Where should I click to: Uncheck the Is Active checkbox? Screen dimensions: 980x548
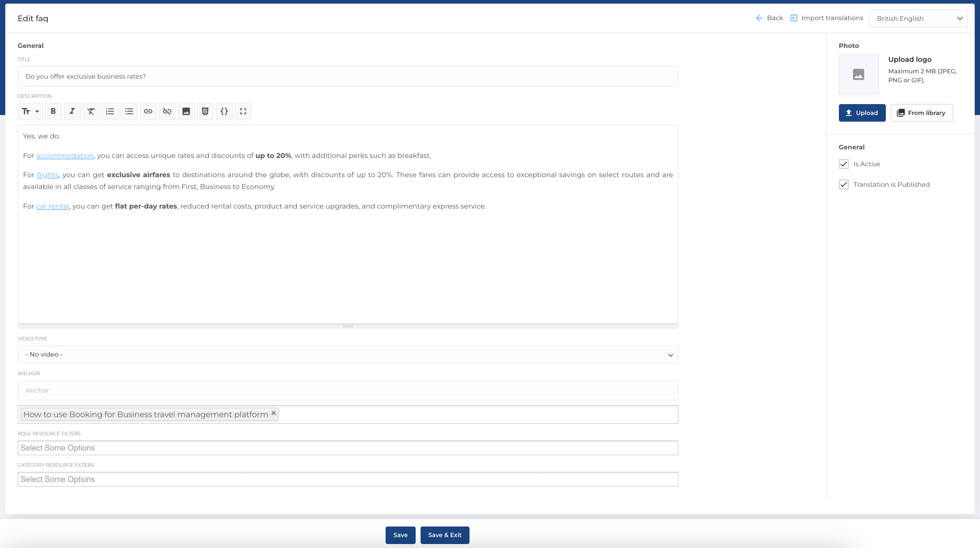[x=844, y=164]
